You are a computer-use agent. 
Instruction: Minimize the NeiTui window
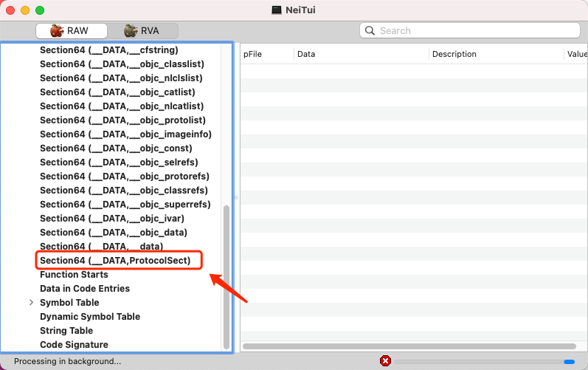pyautogui.click(x=25, y=10)
